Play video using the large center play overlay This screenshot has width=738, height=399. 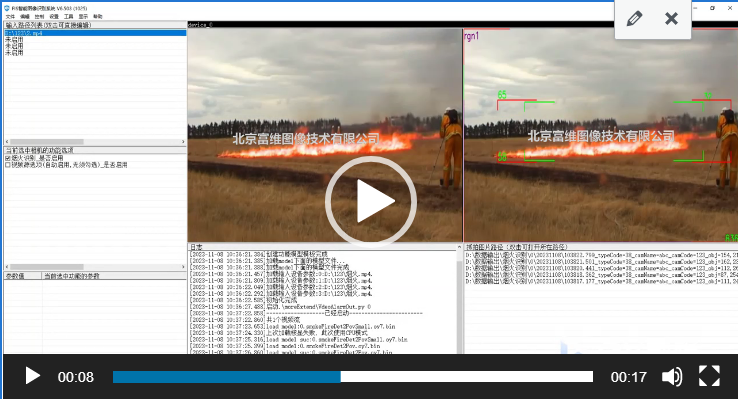click(370, 201)
